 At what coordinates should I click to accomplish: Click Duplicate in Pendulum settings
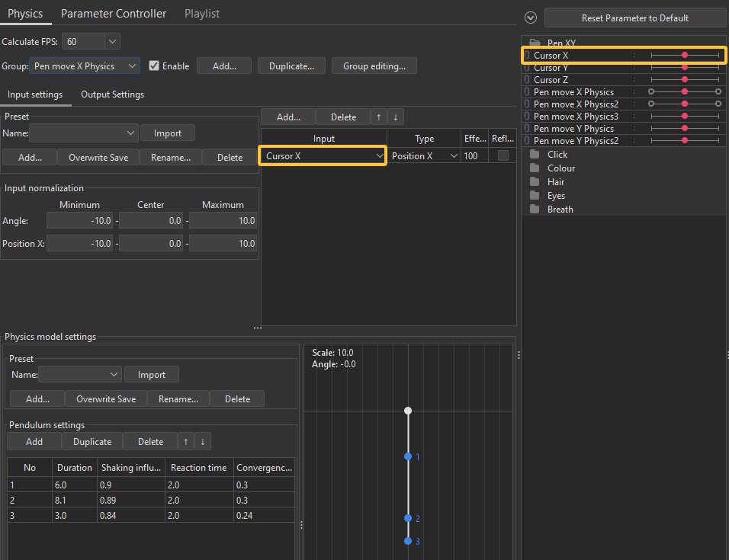[x=92, y=442]
